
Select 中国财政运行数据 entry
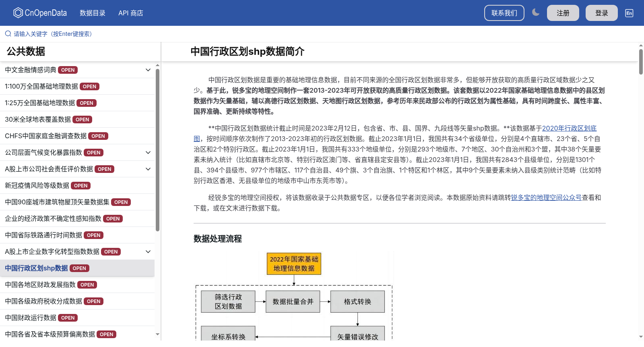[77, 318]
